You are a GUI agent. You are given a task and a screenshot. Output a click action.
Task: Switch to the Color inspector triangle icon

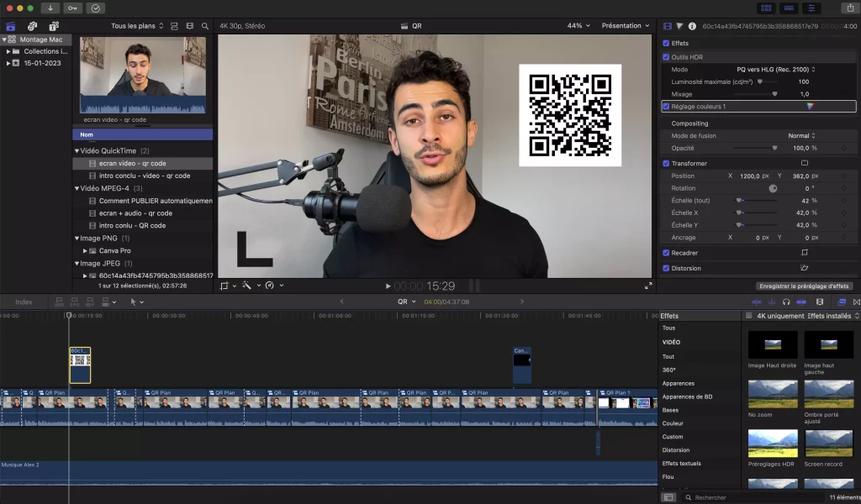(679, 26)
